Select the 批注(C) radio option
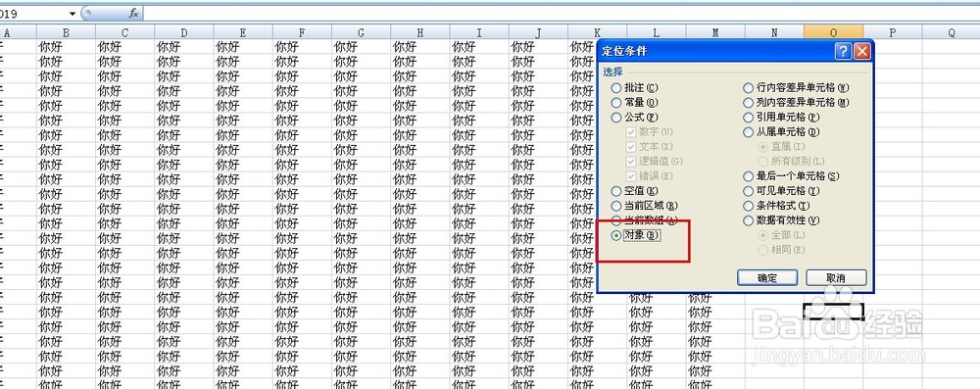980x389 pixels. click(635, 88)
